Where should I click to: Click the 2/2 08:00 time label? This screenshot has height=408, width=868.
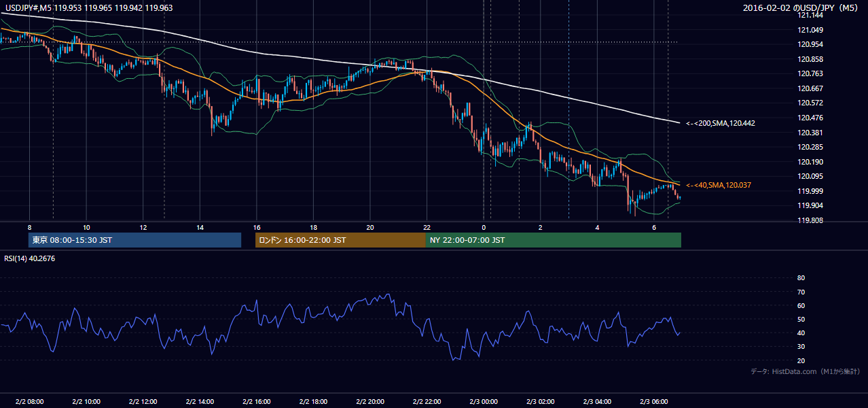click(29, 402)
